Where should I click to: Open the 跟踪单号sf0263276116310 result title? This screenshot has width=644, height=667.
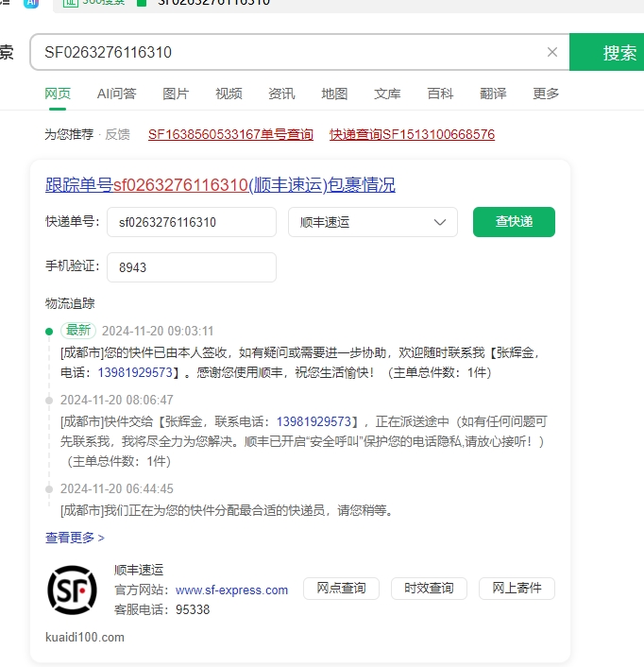pyautogui.click(x=220, y=185)
